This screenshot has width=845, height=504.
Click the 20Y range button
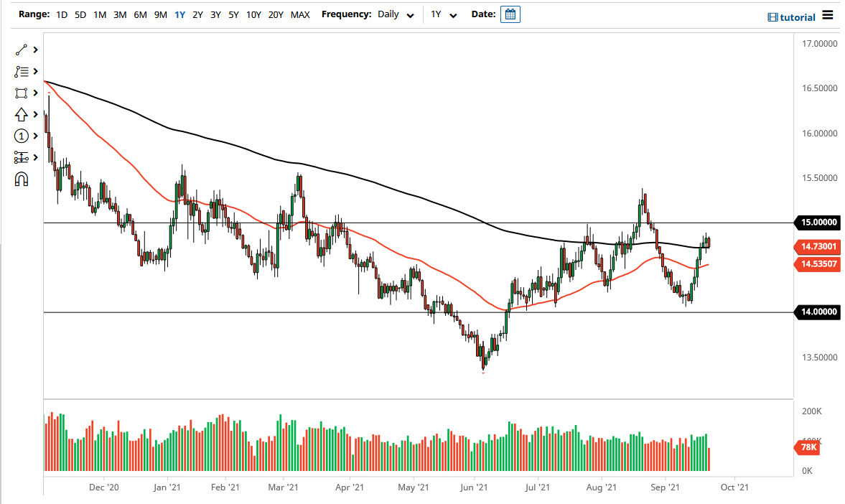(274, 14)
